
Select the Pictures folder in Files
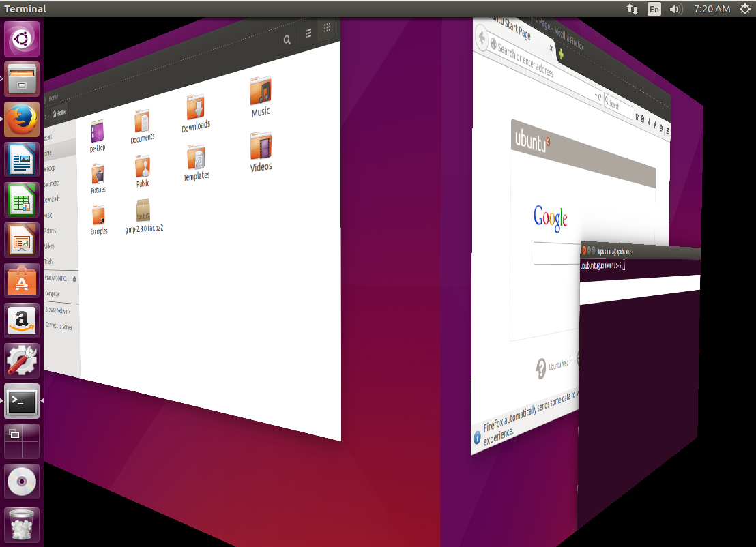click(x=98, y=179)
